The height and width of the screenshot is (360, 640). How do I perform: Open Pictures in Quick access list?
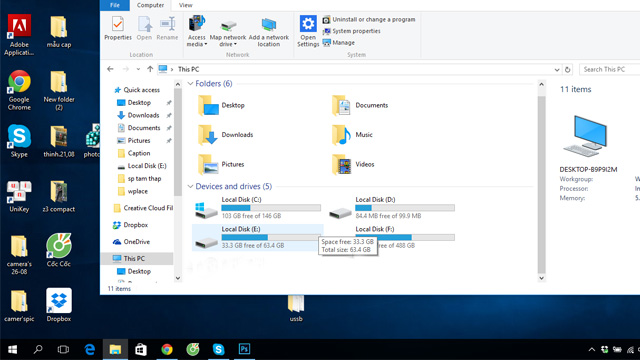pyautogui.click(x=139, y=140)
